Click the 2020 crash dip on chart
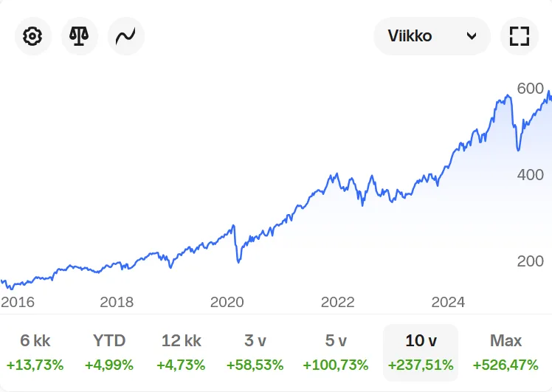 point(238,259)
